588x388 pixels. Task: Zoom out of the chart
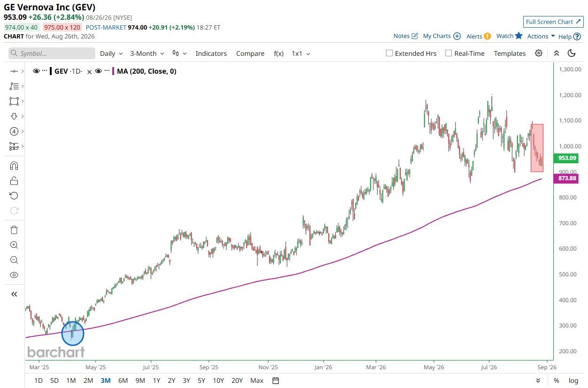click(14, 260)
